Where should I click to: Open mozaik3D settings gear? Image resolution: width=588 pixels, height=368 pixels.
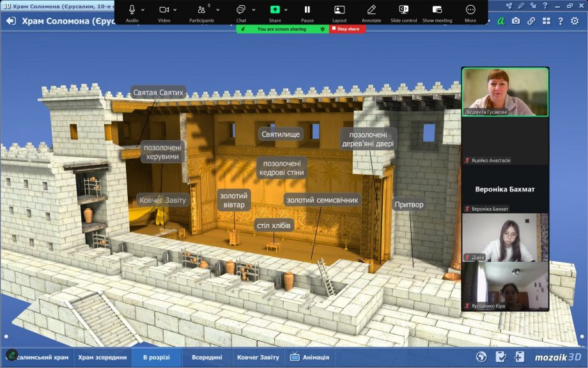[575, 21]
